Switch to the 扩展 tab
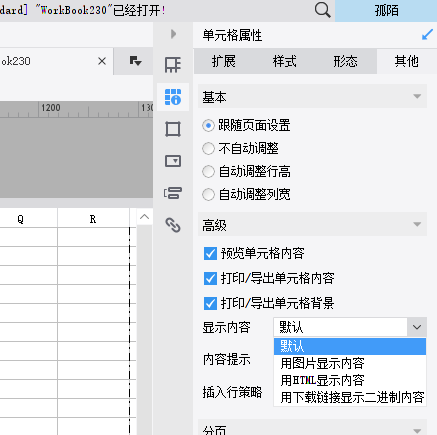437x435 pixels. point(224,61)
